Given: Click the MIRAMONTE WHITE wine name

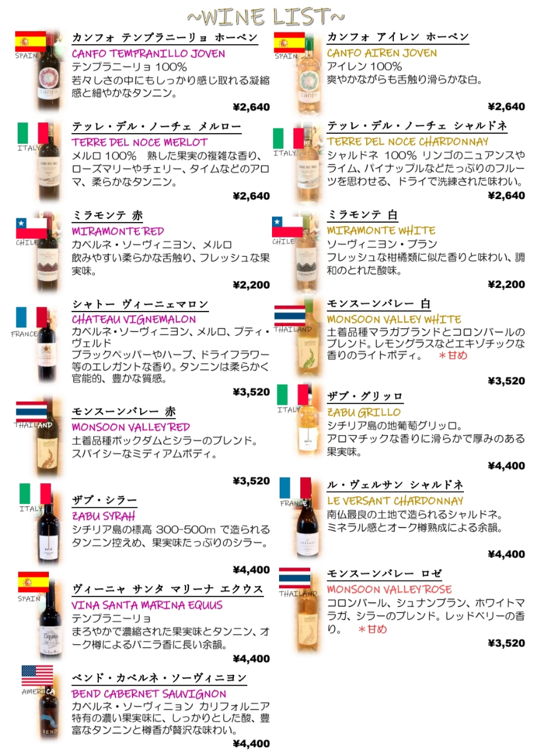Looking at the screenshot, I should 381,230.
